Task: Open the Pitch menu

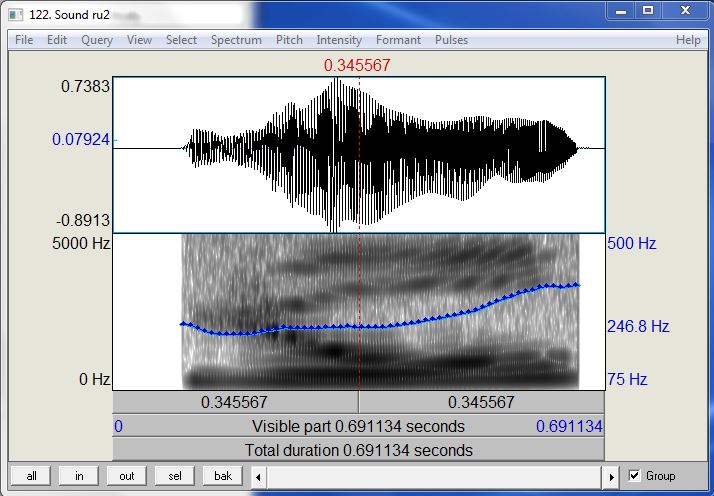Action: tap(289, 40)
